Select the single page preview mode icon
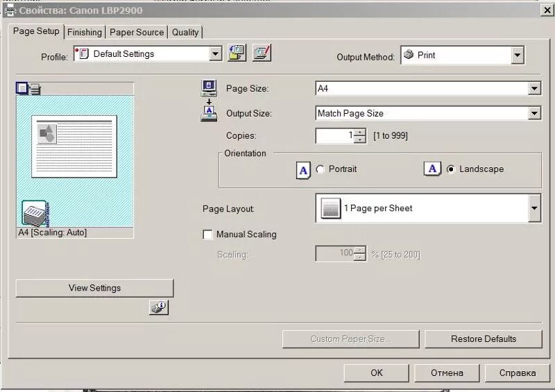This screenshot has height=392, width=555. (x=22, y=88)
